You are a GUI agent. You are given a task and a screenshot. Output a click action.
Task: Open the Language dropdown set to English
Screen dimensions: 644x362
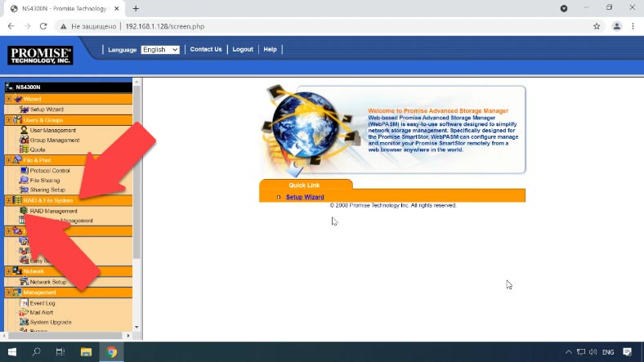coord(160,50)
